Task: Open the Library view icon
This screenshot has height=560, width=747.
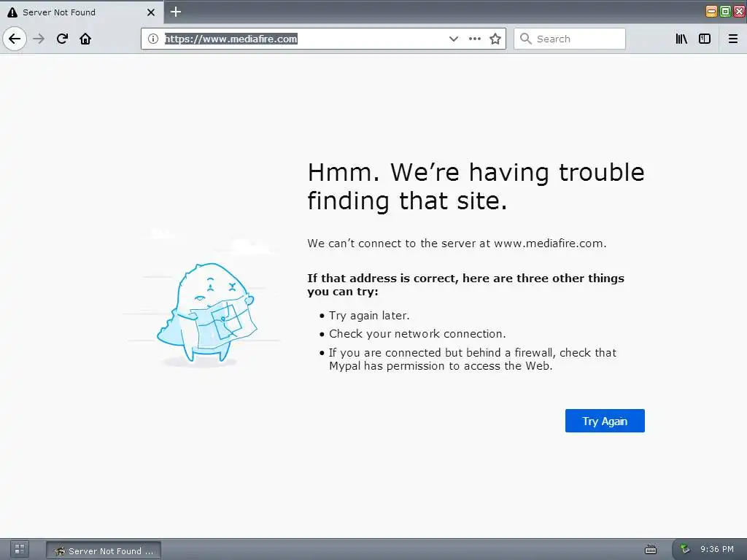Action: click(681, 39)
